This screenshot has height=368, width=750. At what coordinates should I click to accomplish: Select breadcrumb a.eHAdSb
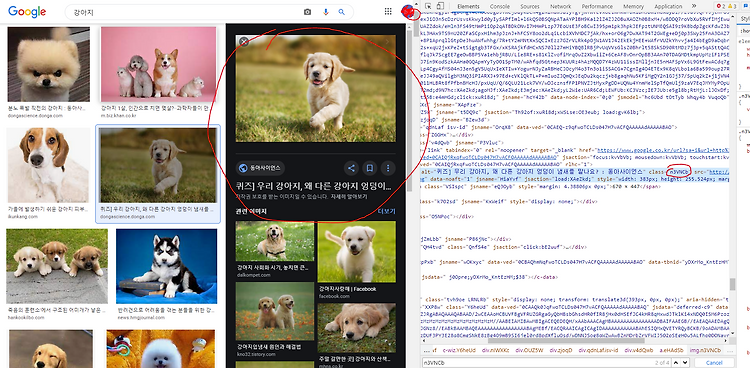672,350
